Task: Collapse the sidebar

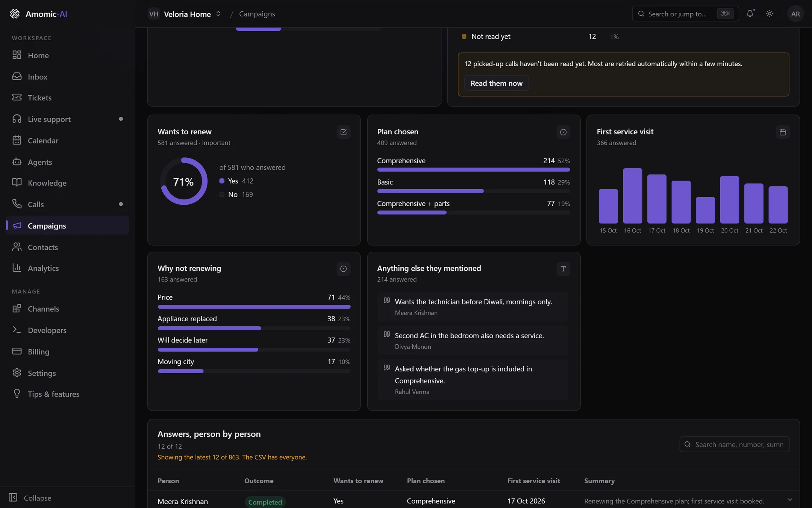Action: point(30,497)
